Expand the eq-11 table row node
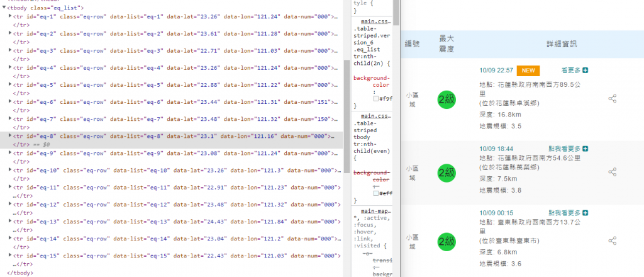The height and width of the screenshot is (277, 644). click(x=10, y=187)
